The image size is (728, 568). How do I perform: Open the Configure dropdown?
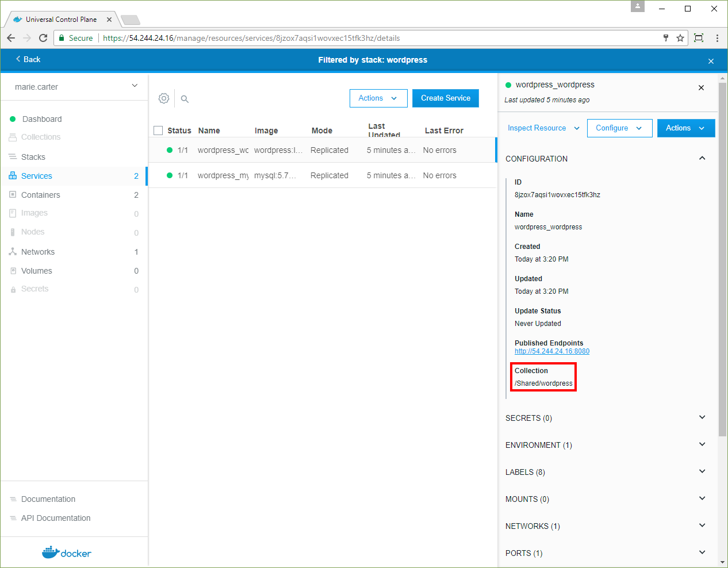(x=619, y=128)
